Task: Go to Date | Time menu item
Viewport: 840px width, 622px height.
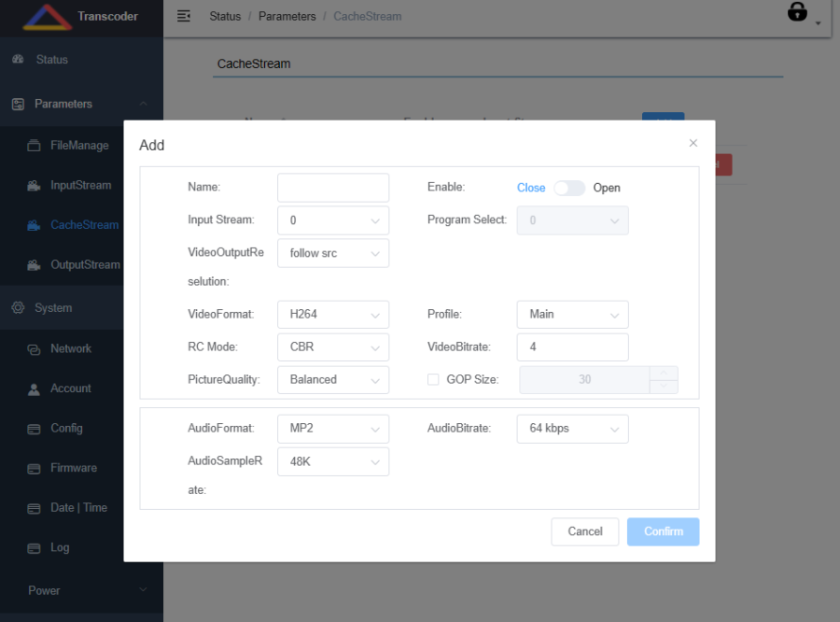Action: pyautogui.click(x=78, y=508)
